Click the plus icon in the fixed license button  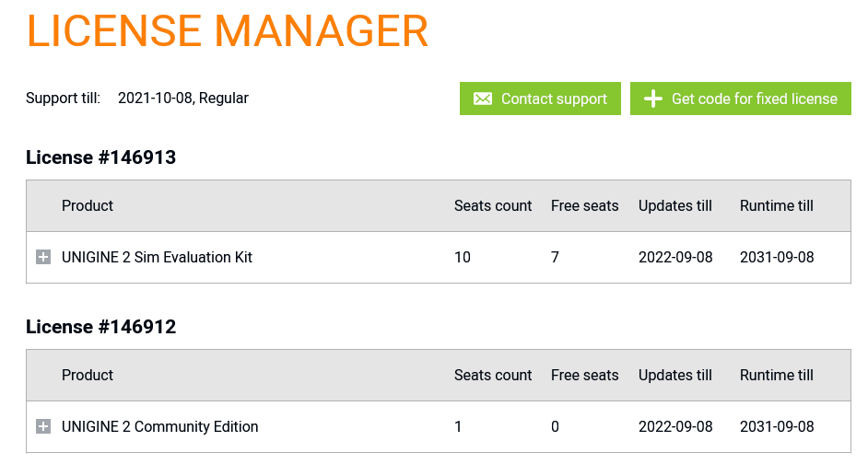click(653, 99)
